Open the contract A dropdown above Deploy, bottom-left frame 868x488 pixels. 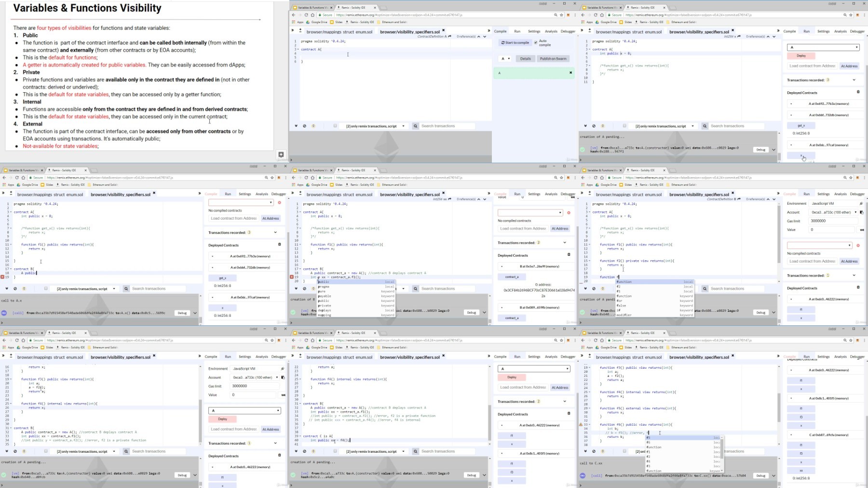(x=244, y=411)
